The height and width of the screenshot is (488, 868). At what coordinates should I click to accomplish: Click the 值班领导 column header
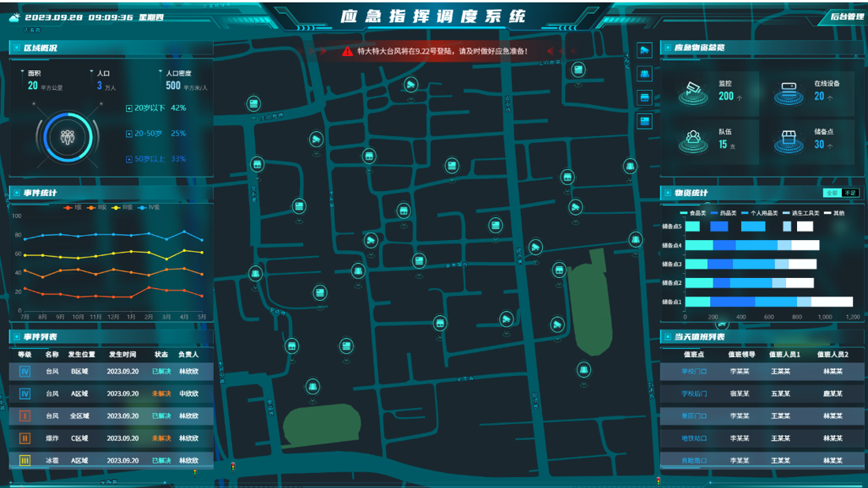tap(742, 355)
